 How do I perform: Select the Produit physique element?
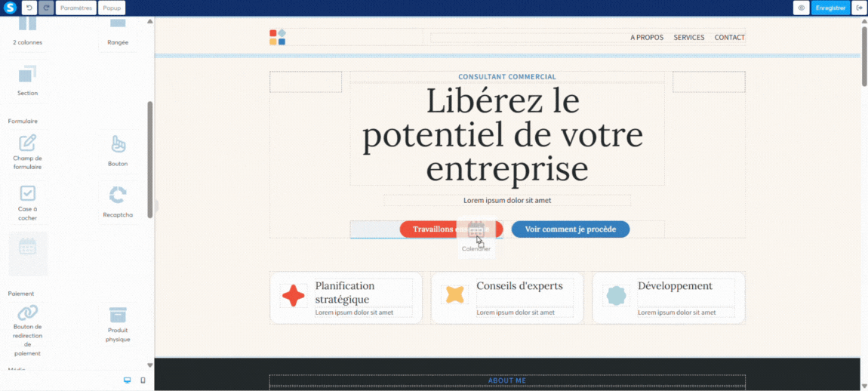[118, 325]
